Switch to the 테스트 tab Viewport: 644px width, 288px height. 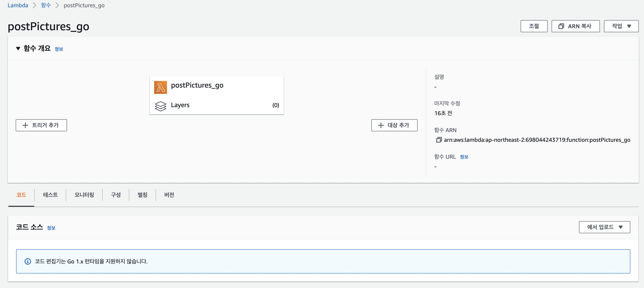50,195
